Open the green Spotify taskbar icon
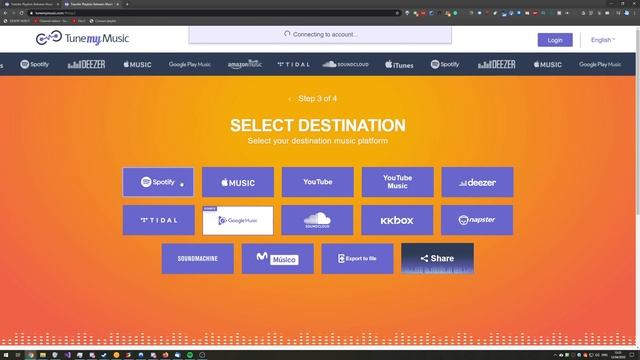This screenshot has height=360, width=640. 190,355
